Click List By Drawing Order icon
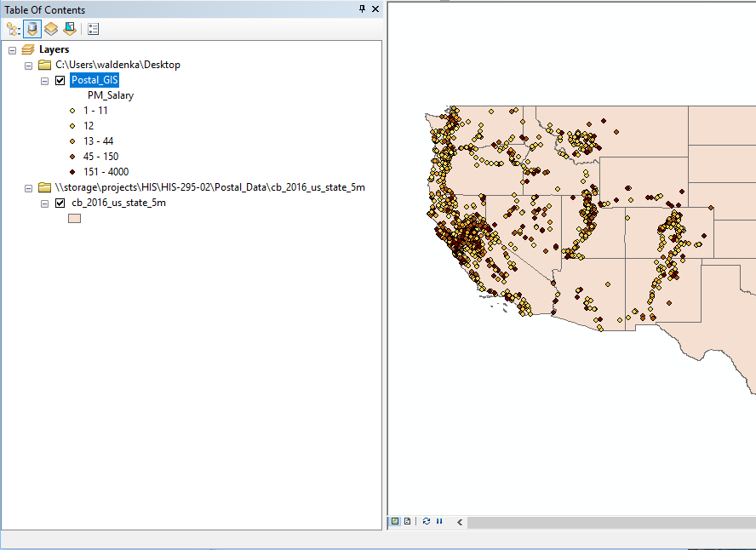 pos(13,29)
